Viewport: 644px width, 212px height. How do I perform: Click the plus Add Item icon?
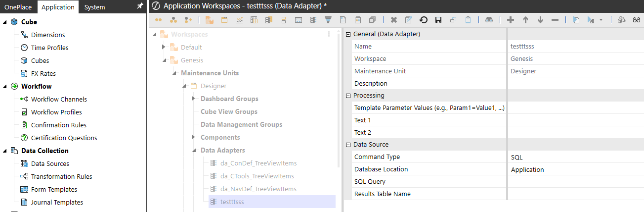coord(511,20)
